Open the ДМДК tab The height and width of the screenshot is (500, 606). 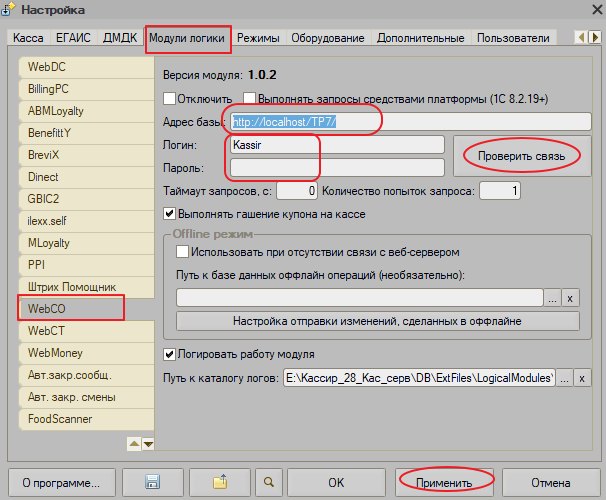pos(120,38)
